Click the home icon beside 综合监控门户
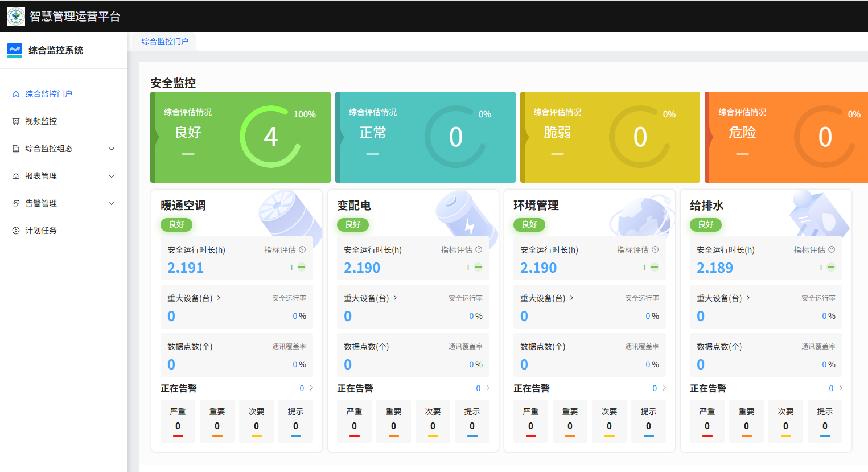Viewport: 868px width, 472px height. coord(16,94)
